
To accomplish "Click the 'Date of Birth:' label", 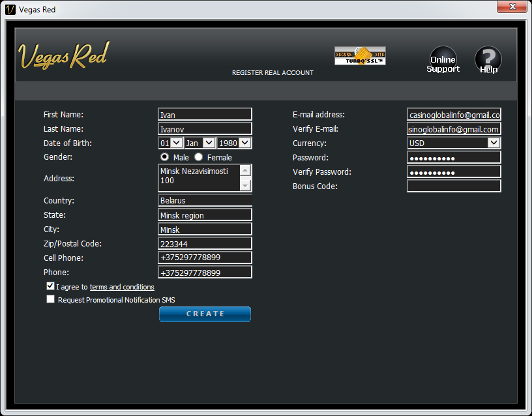I will tap(68, 143).
